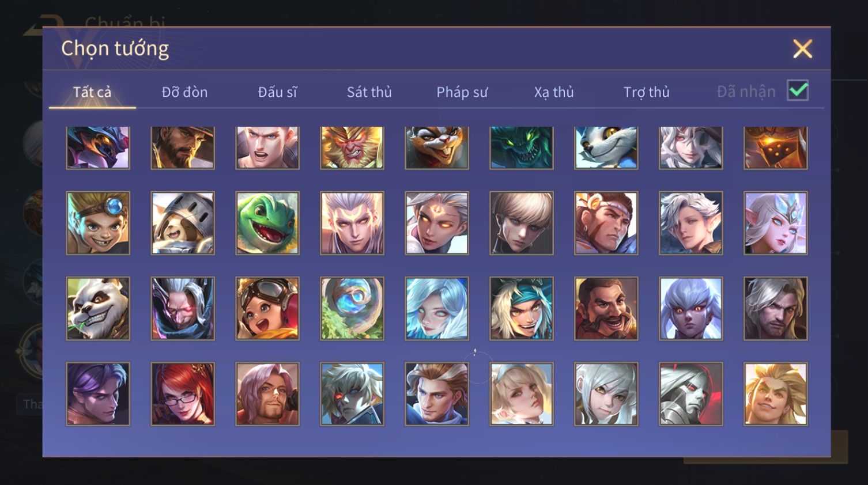Select the elf girl with crystal crown
The image size is (868, 485).
(776, 223)
